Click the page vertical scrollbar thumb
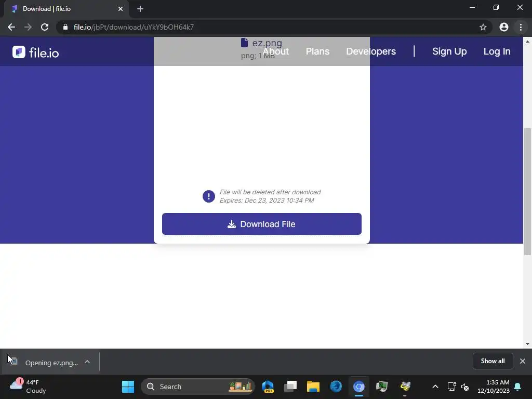Screen dimensions: 532x399 coord(527,191)
